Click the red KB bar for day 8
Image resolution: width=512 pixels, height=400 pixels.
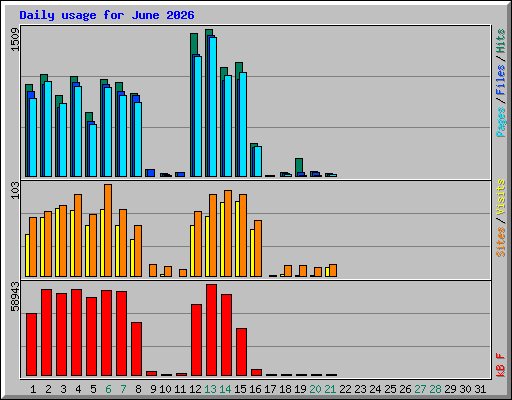point(136,349)
